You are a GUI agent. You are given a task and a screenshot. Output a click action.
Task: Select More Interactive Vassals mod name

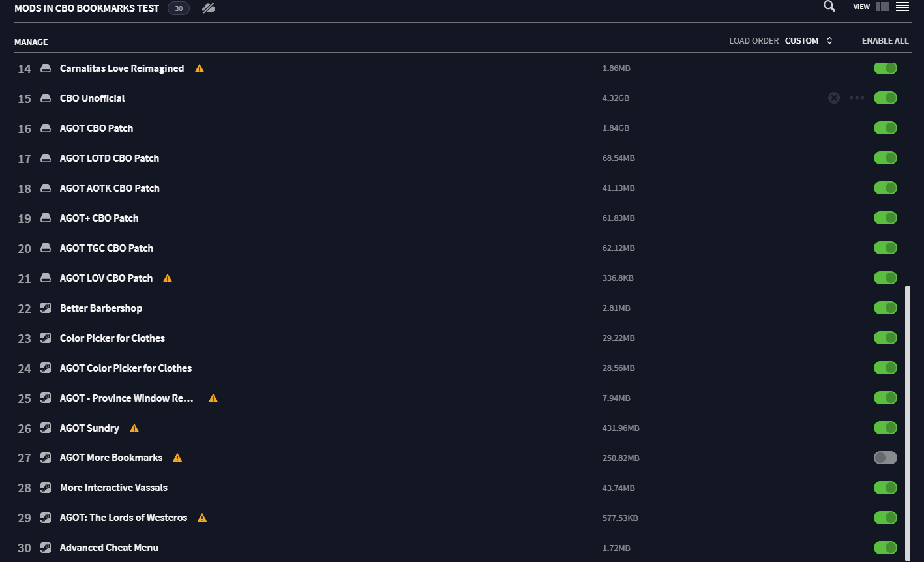point(113,488)
